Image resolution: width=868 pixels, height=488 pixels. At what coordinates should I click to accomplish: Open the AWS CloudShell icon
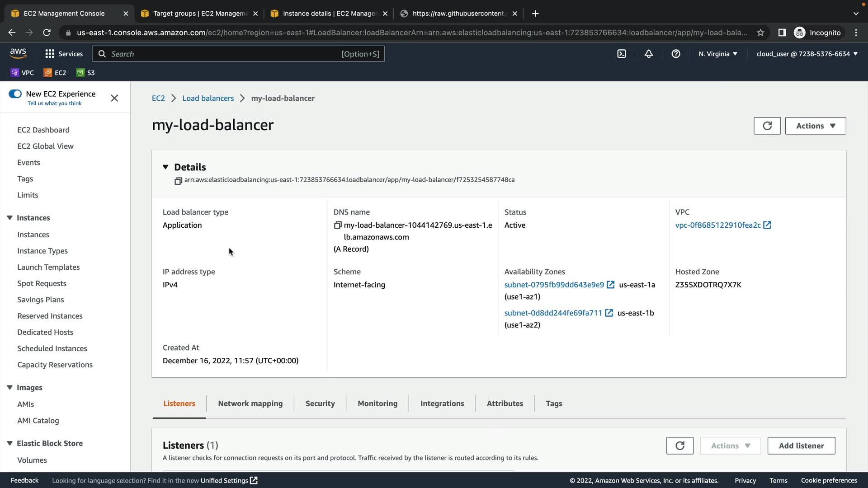click(622, 54)
